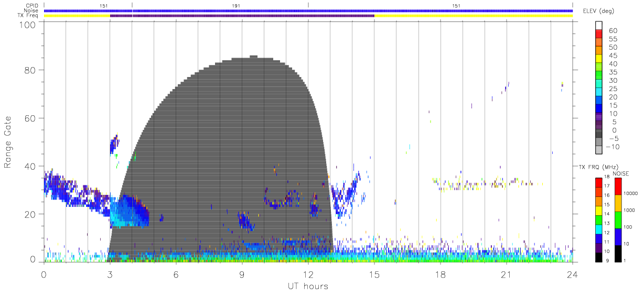Select the black TX FRQ swatch between 9 and 10

tap(599, 257)
